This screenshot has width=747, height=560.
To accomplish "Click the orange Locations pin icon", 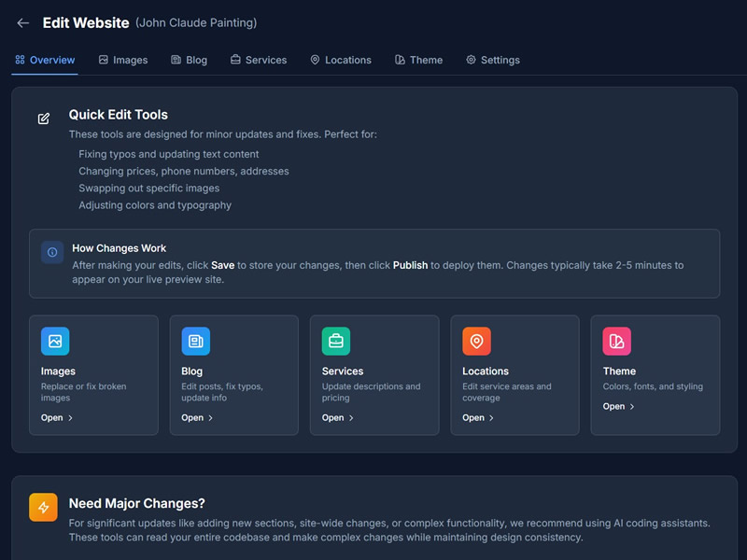I will 476,342.
